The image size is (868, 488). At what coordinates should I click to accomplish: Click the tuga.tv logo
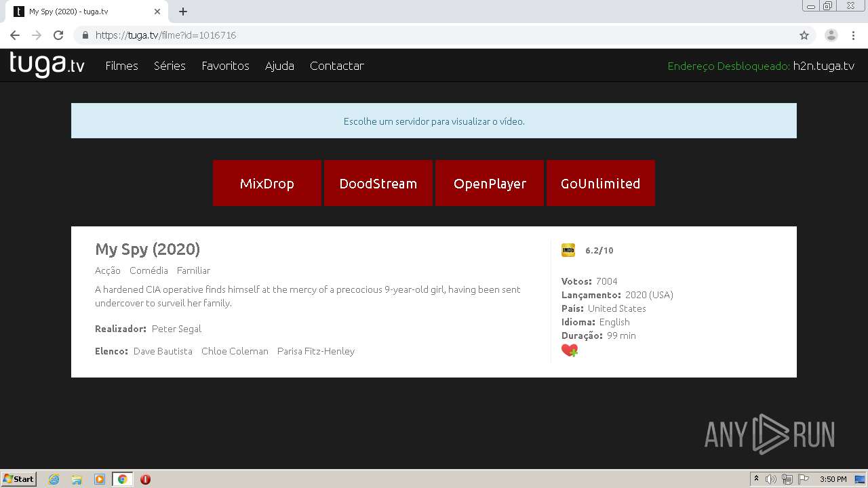47,65
